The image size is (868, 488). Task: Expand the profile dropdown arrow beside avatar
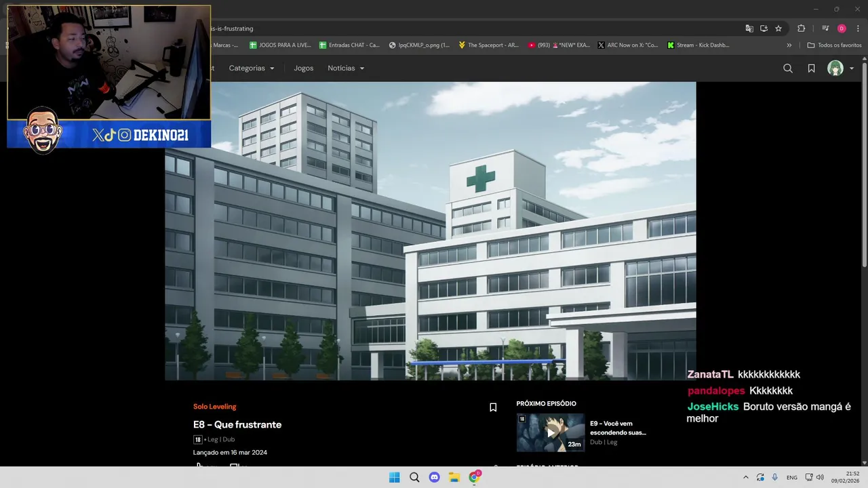(x=852, y=68)
